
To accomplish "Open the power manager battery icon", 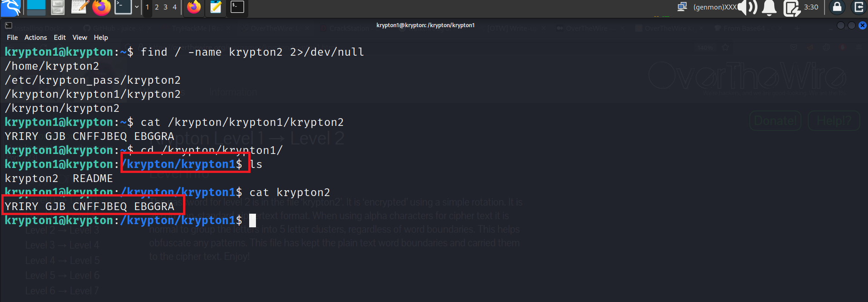I will pos(791,8).
